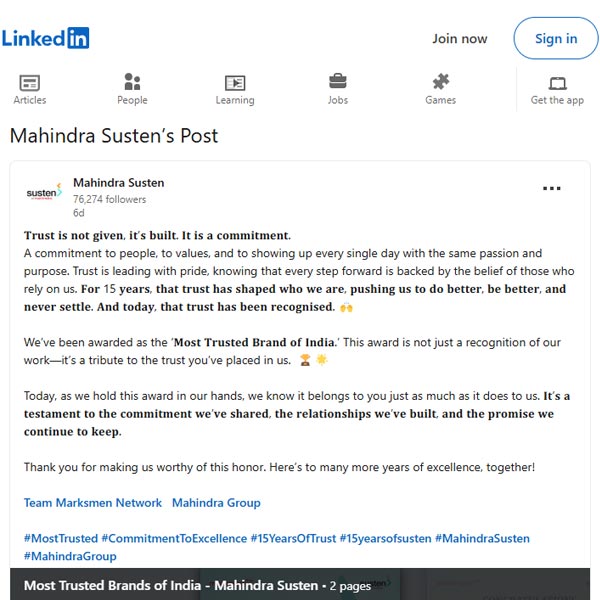
Task: Open Mahindra Susten company logo
Action: coord(44,191)
